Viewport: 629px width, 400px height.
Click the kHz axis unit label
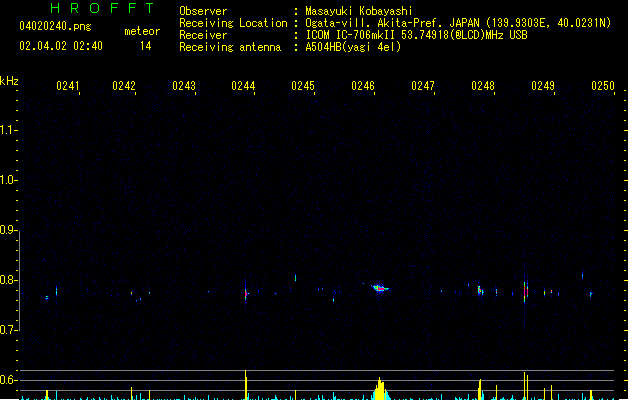click(9, 81)
